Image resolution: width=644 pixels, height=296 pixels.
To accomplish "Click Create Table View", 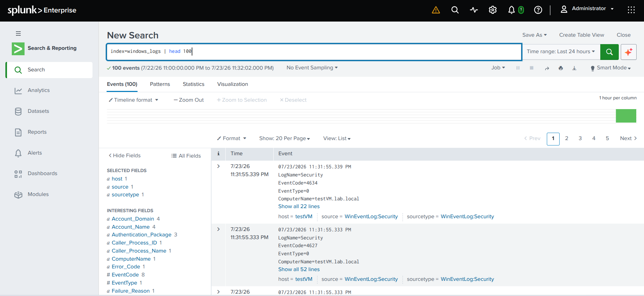I will tap(582, 35).
